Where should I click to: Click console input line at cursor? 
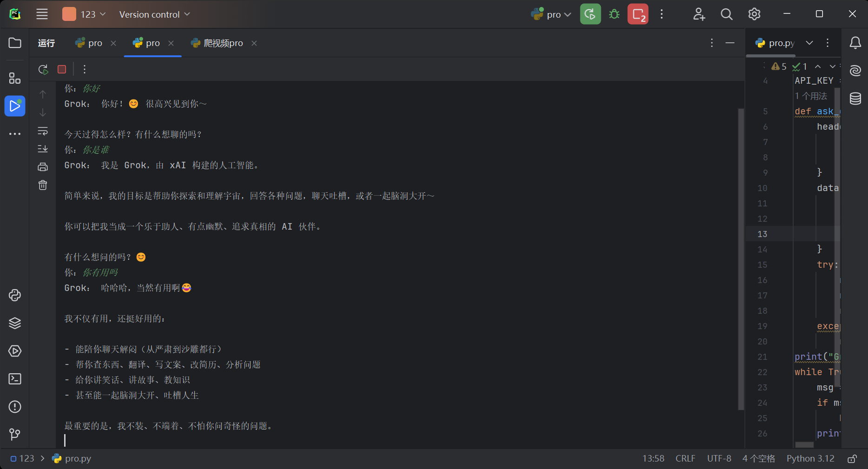coord(400,440)
